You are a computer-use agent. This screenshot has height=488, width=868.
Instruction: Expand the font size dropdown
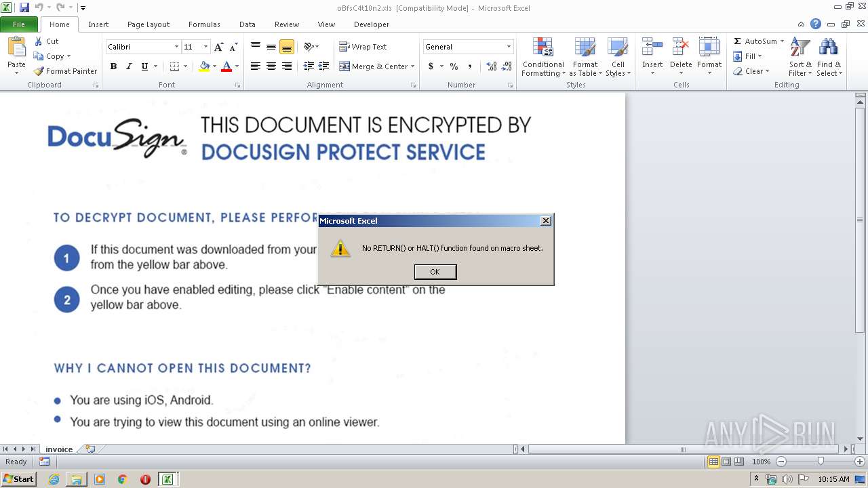(206, 47)
